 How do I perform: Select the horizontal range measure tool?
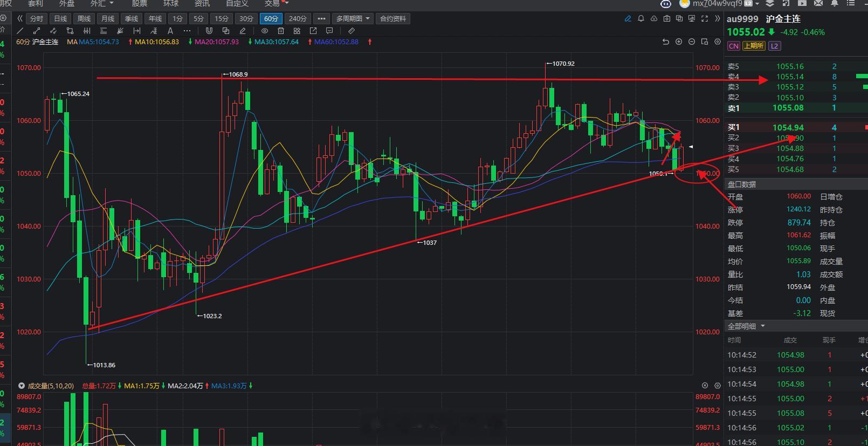click(137, 31)
